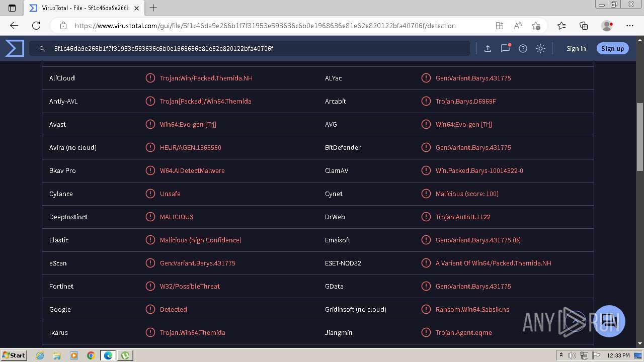Click the browser back arrow
The width and height of the screenshot is (644, 362).
tap(14, 26)
